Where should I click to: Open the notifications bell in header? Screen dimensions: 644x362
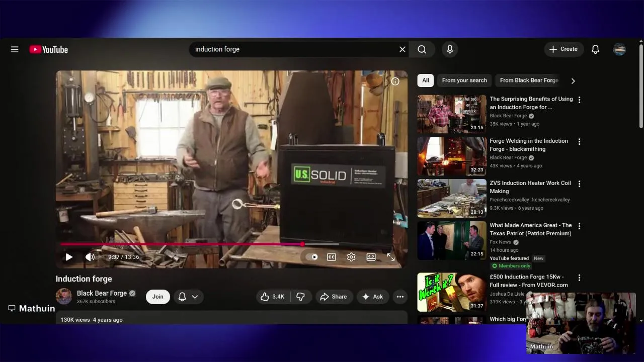click(x=595, y=49)
